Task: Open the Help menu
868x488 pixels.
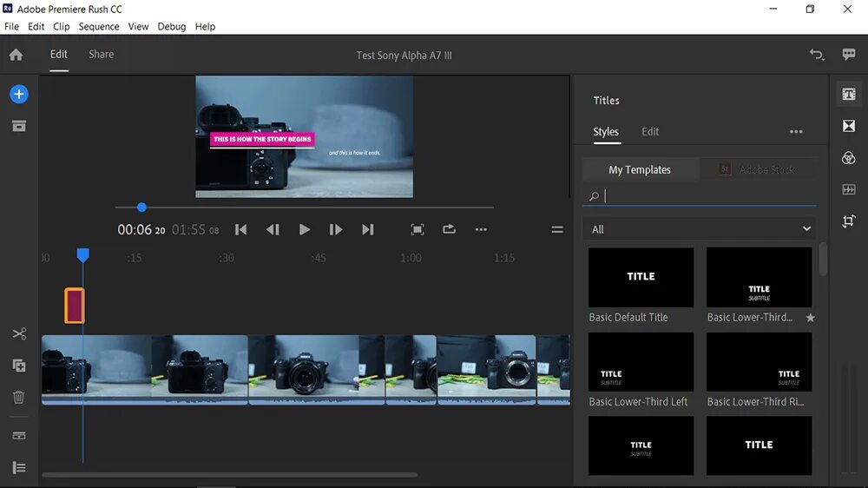Action: point(205,27)
